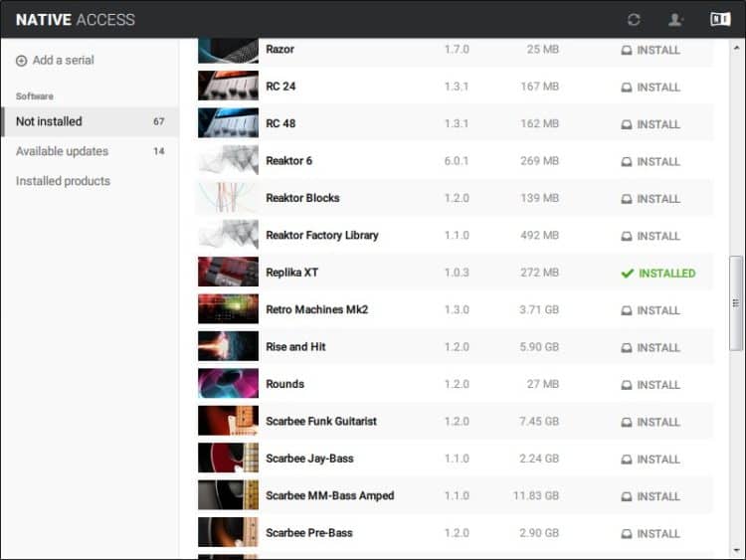Click the 14 updates count badge
746x560 pixels.
tap(159, 151)
